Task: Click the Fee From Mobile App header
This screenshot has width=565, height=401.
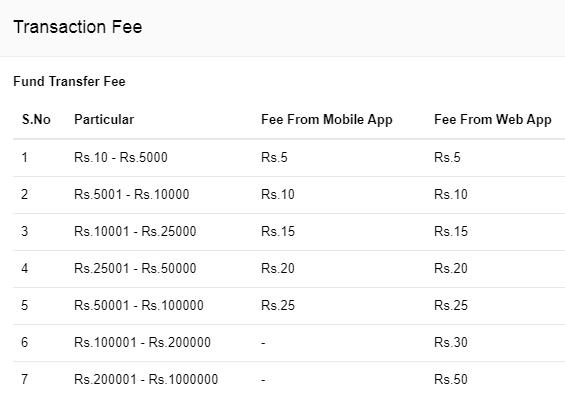Action: point(327,120)
